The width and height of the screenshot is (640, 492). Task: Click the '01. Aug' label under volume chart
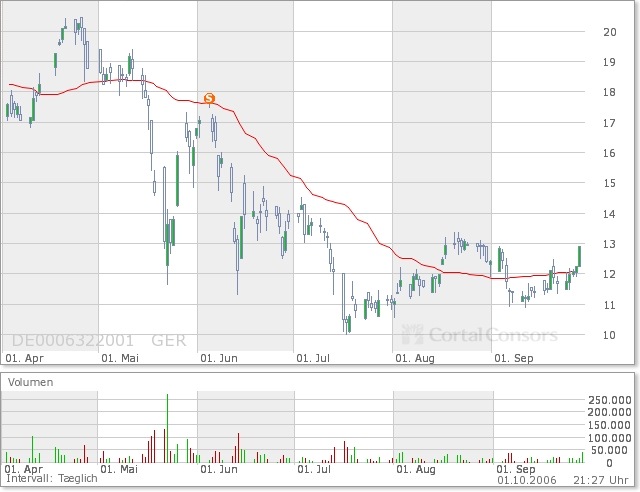point(416,469)
